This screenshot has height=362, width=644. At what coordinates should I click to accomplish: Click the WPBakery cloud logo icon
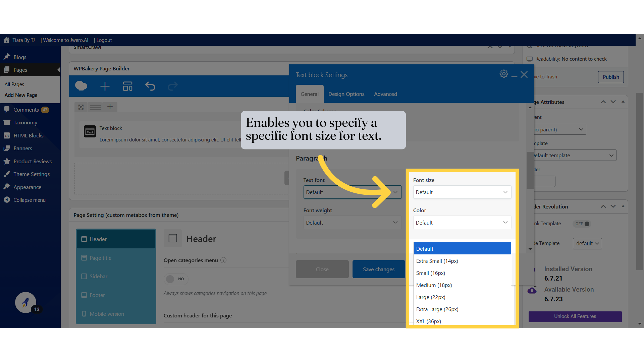pos(81,86)
